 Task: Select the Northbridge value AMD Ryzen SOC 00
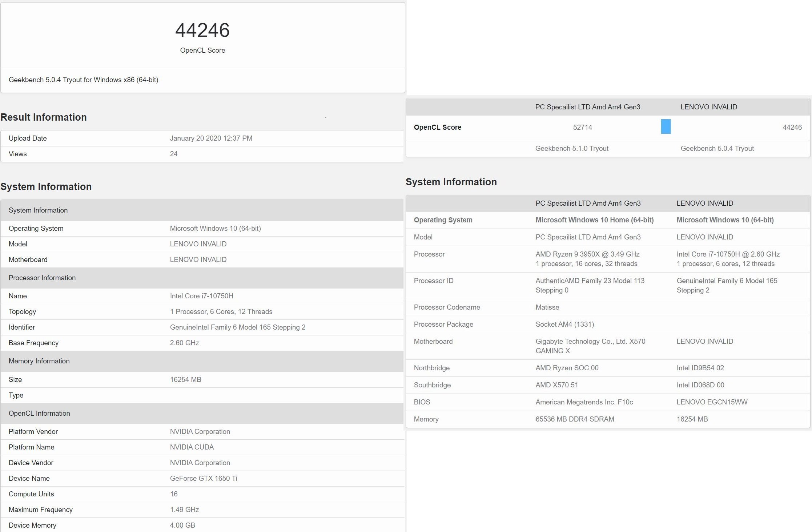pyautogui.click(x=567, y=368)
